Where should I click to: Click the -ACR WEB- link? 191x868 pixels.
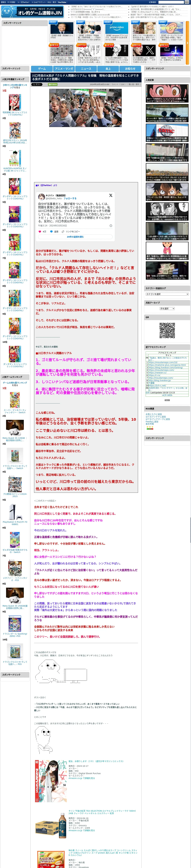pyautogui.click(x=167, y=395)
